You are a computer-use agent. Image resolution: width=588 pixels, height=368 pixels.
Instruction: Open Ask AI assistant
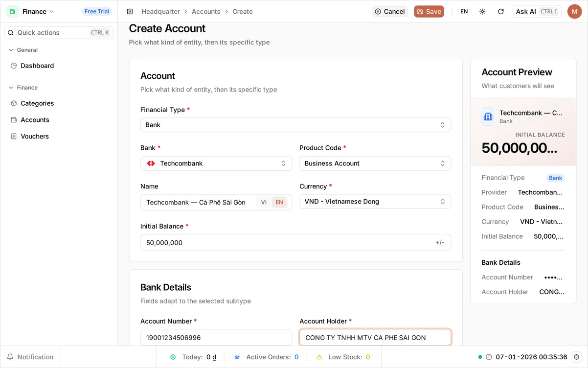[537, 11]
